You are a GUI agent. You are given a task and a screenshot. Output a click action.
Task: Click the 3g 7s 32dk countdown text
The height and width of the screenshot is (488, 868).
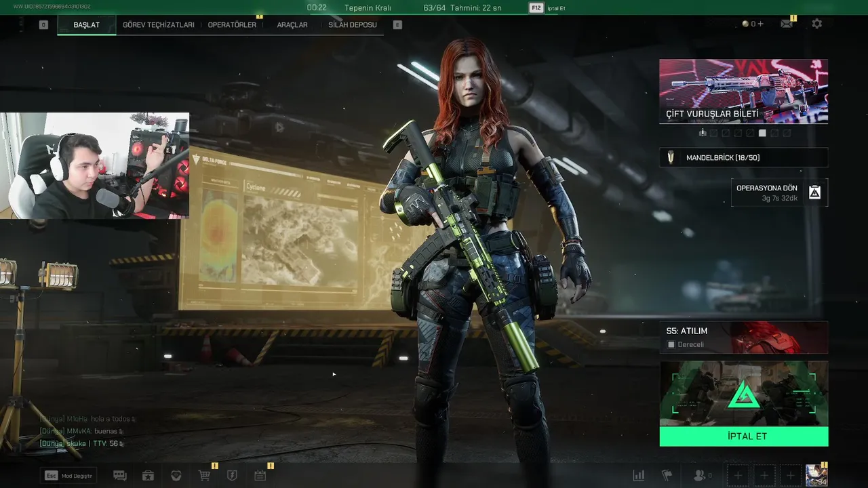click(x=779, y=199)
